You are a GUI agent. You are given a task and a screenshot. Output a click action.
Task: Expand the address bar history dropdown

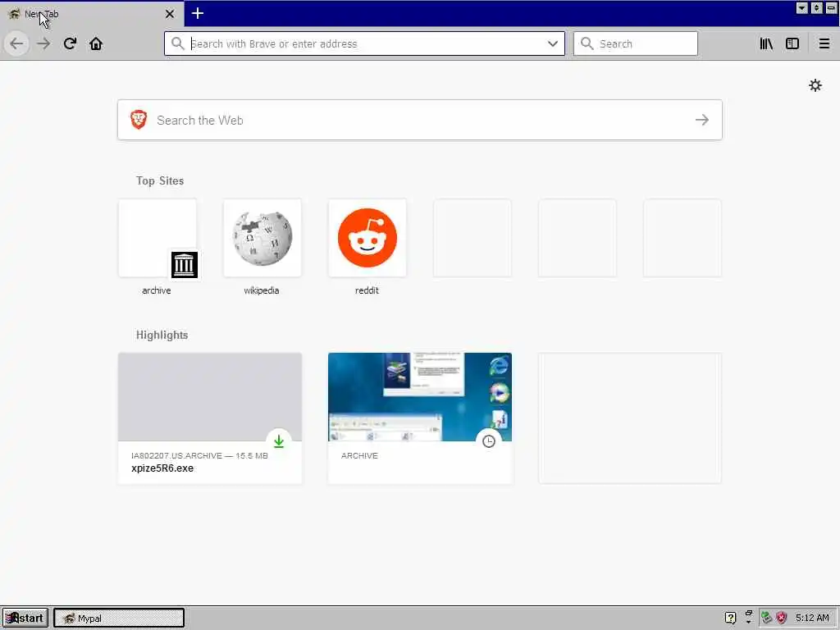pyautogui.click(x=552, y=43)
